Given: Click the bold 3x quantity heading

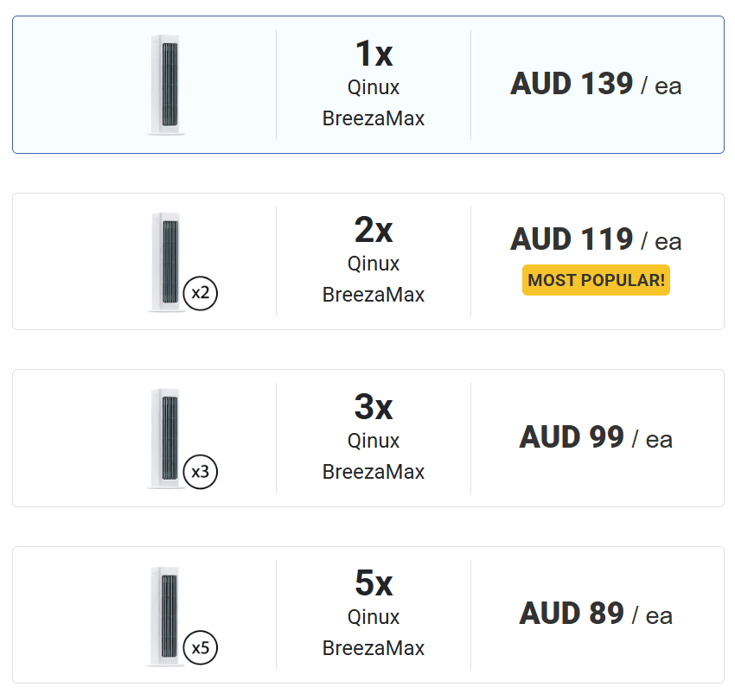Looking at the screenshot, I should [x=374, y=407].
